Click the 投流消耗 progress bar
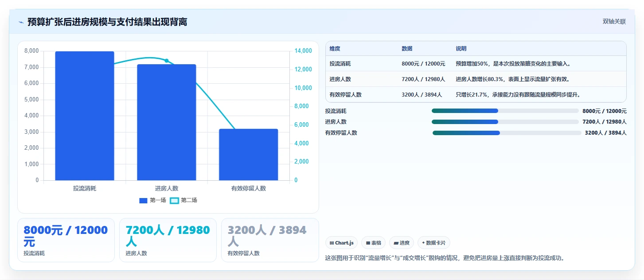Image resolution: width=644 pixels, height=280 pixels. [505, 111]
